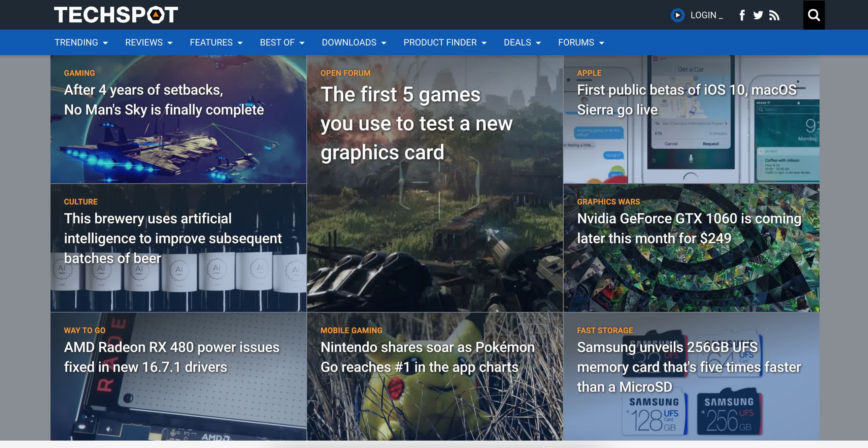This screenshot has width=868, height=448.
Task: Open the Twitter bird icon
Action: [758, 15]
